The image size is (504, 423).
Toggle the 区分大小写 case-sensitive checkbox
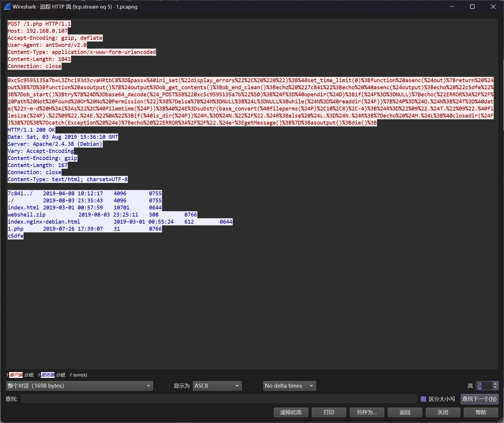tap(423, 399)
